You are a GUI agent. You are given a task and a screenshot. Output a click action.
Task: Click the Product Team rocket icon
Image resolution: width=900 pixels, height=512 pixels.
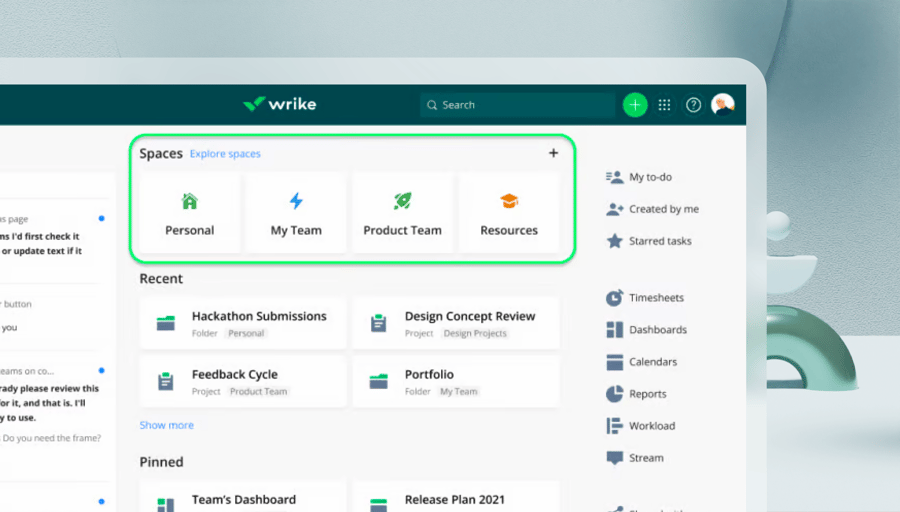(x=402, y=201)
